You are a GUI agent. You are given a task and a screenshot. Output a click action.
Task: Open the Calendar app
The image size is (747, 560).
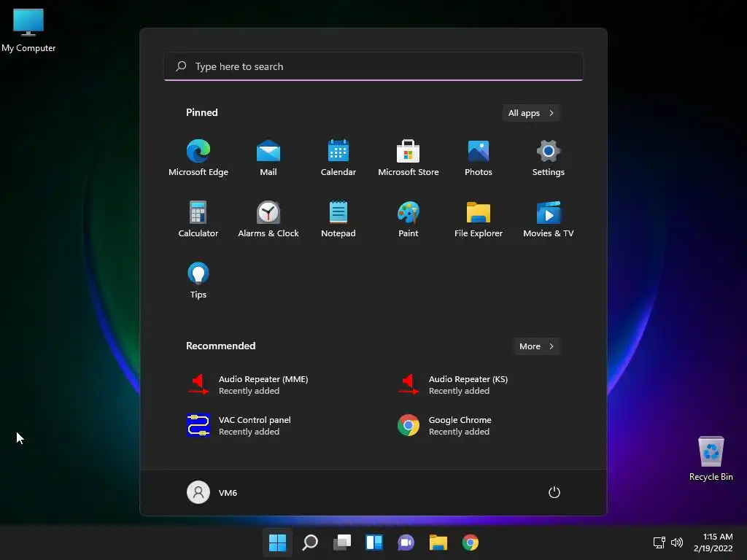338,158
